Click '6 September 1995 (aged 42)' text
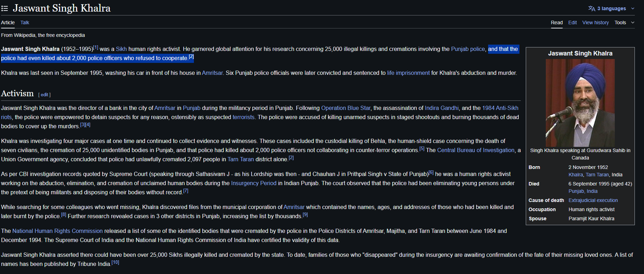644x274 pixels. [x=600, y=184]
